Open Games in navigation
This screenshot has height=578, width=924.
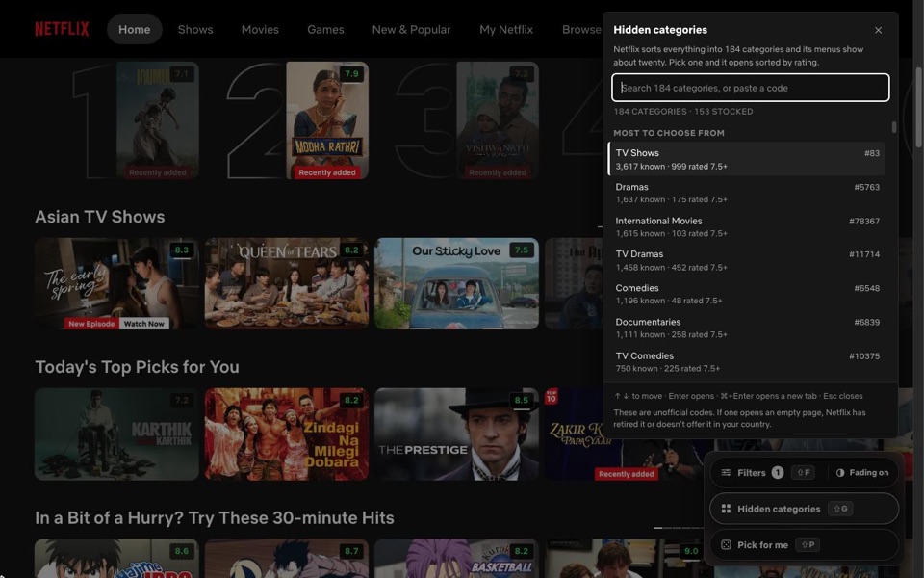325,30
